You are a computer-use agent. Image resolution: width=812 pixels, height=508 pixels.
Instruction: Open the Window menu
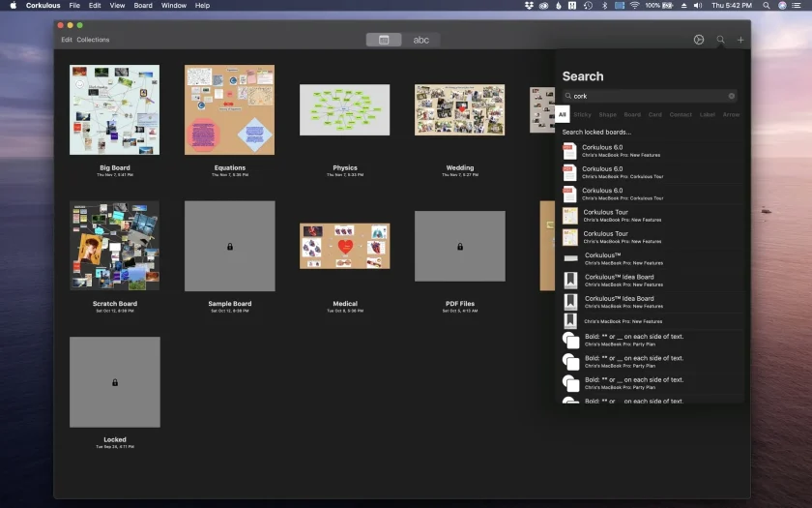[x=173, y=5]
